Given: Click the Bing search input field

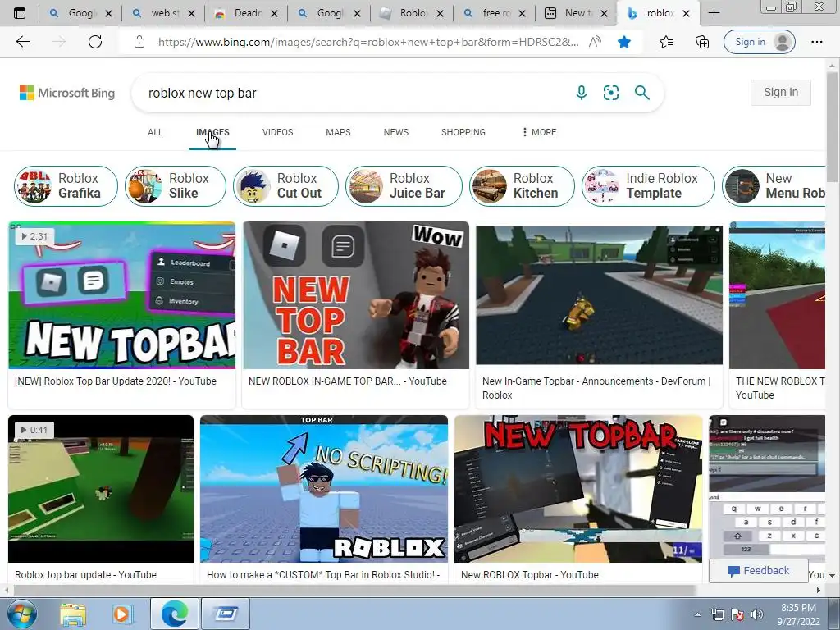Looking at the screenshot, I should [354, 93].
